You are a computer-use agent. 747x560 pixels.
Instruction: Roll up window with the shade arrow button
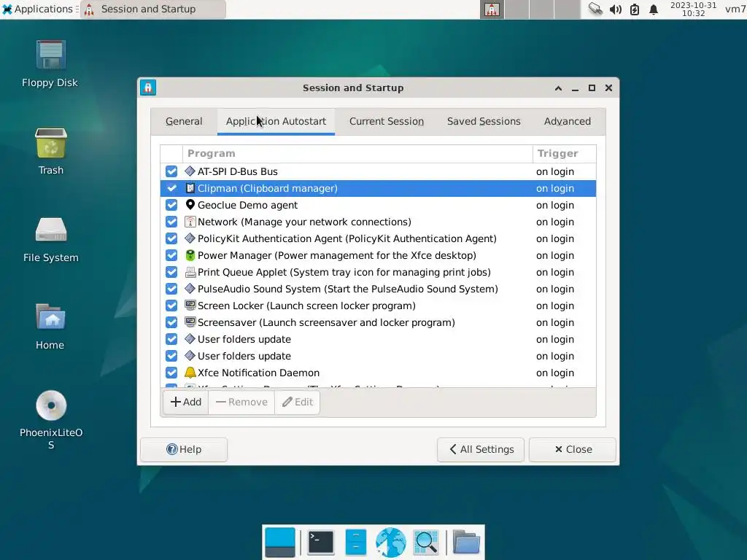(x=558, y=88)
